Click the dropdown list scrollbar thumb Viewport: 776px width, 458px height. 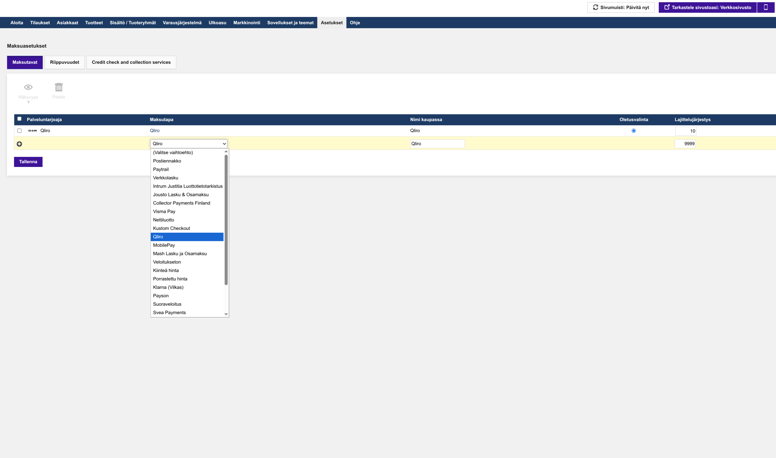226,219
